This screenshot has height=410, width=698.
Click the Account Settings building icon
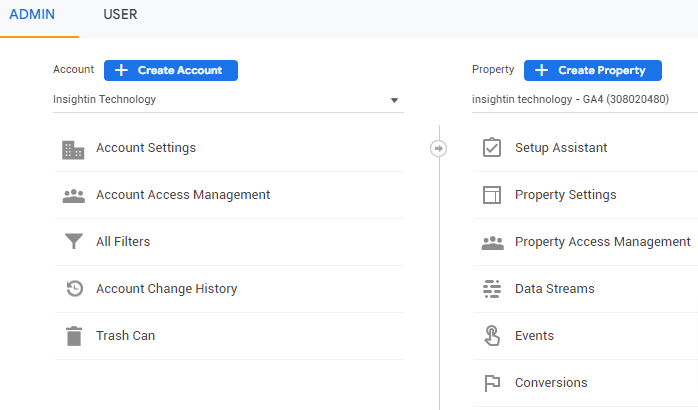[73, 149]
